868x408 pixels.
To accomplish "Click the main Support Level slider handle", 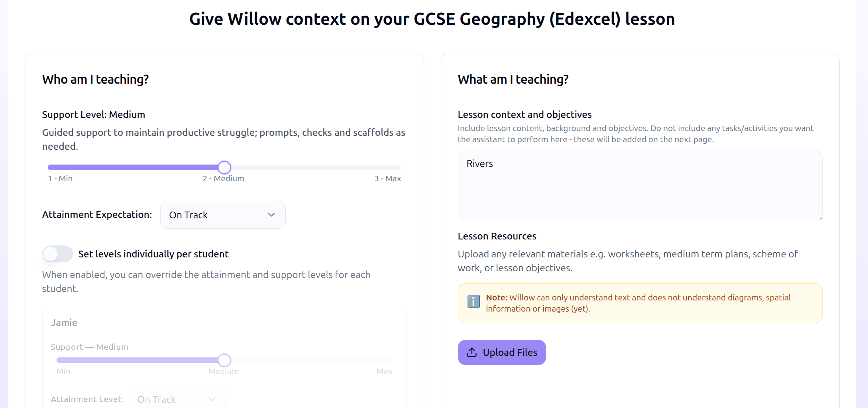I will (224, 167).
